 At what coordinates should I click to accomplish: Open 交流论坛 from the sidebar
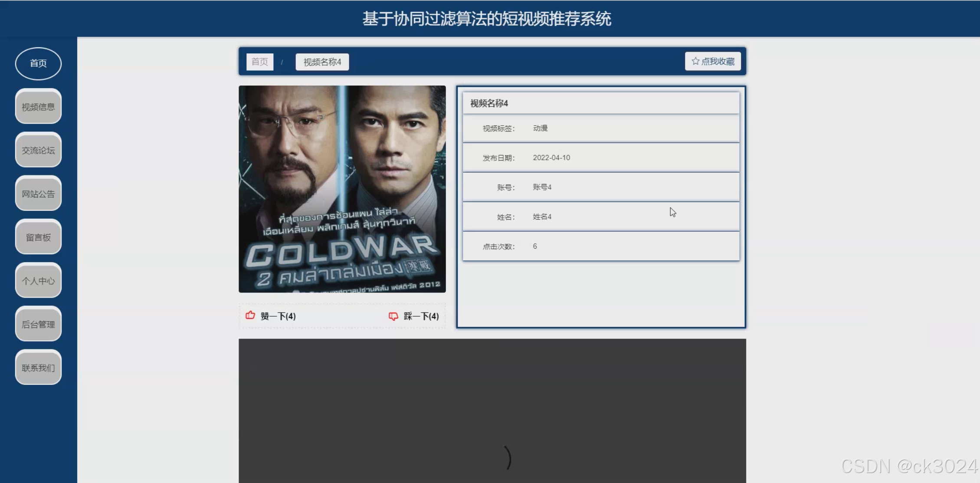pos(38,150)
